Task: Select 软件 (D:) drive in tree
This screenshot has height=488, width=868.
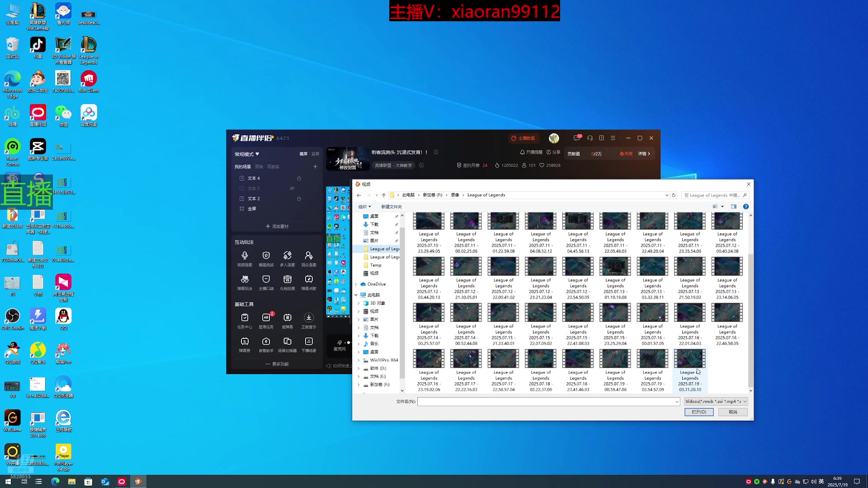Action: [378, 368]
